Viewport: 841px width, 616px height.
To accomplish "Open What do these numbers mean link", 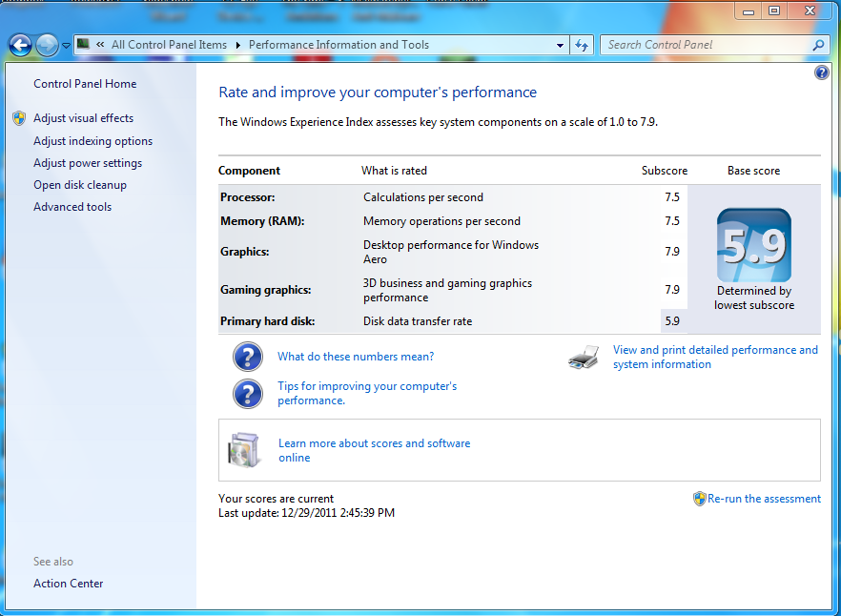I will (356, 357).
